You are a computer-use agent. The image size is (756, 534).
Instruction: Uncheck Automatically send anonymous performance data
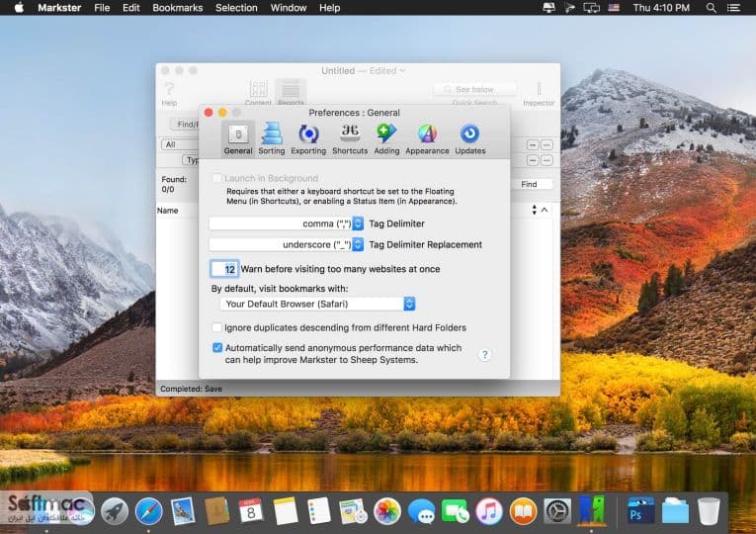[217, 348]
